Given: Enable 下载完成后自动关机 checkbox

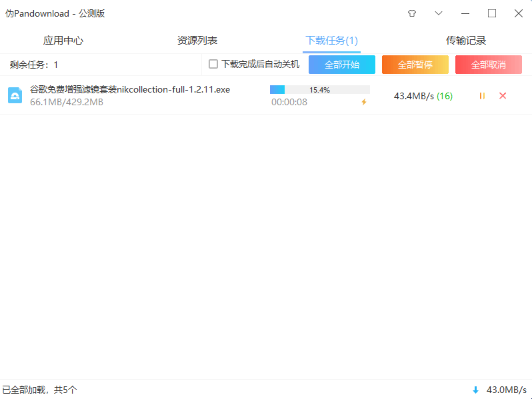Looking at the screenshot, I should pyautogui.click(x=213, y=64).
